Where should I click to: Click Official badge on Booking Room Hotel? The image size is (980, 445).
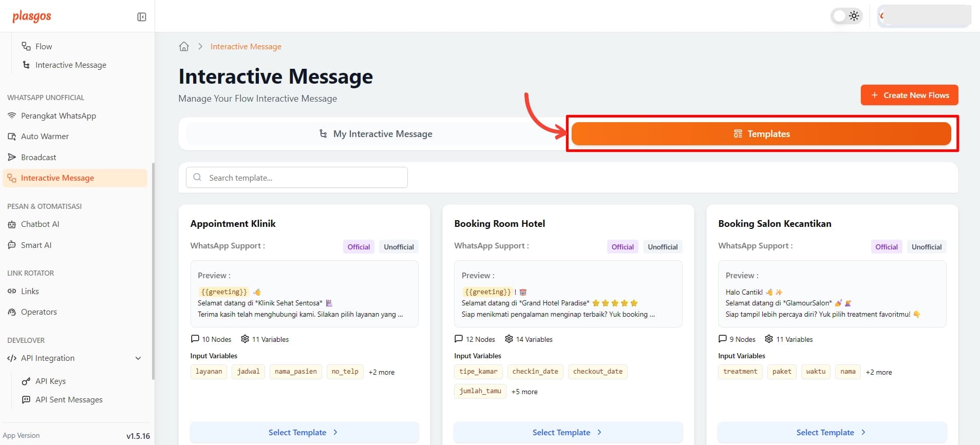(623, 247)
